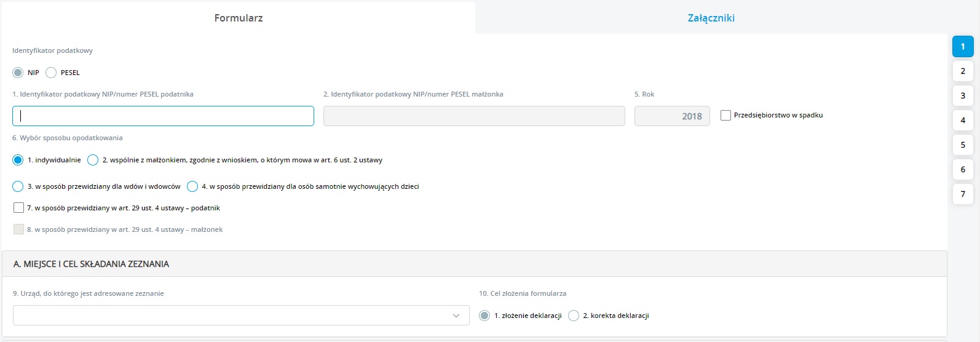Open form page 5
The image size is (980, 342).
963,145
